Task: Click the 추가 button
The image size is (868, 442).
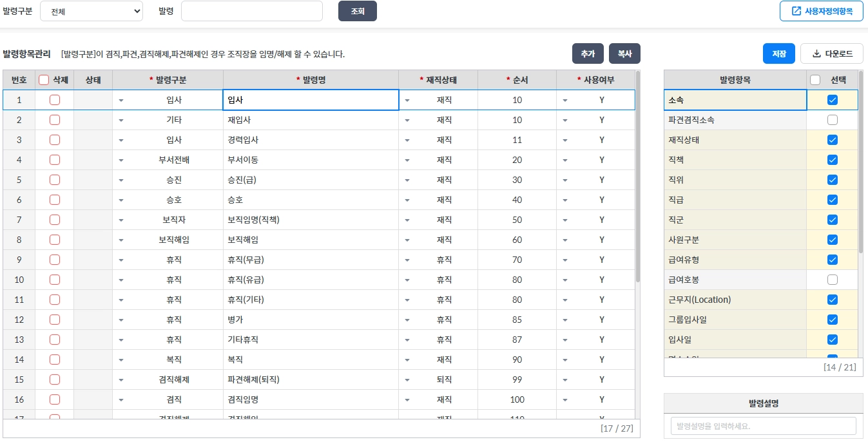Action: click(588, 54)
